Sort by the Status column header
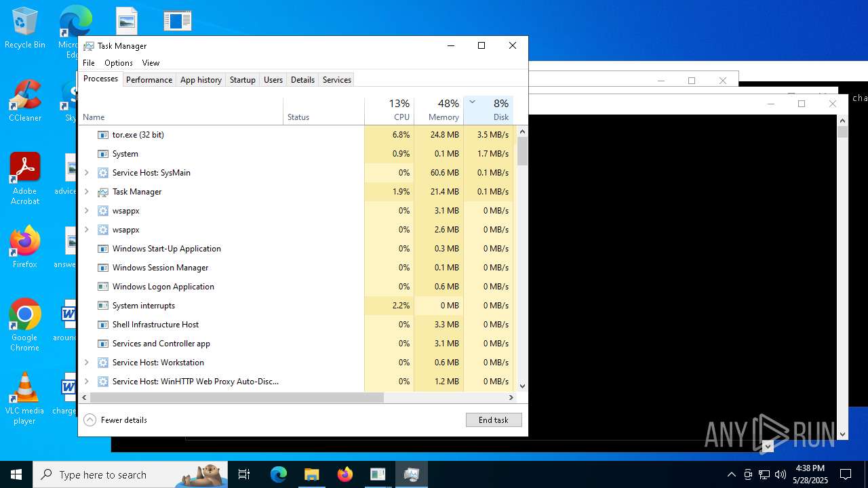The width and height of the screenshot is (868, 488). (323, 111)
